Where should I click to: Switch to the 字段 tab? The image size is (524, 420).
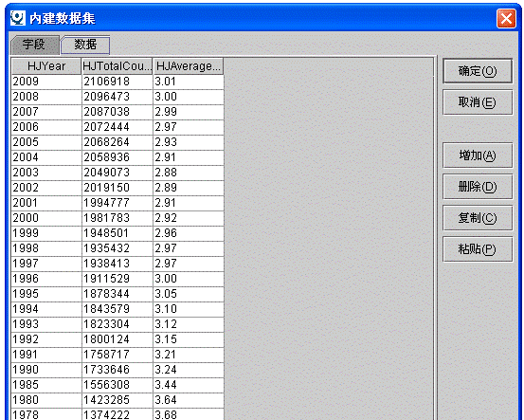coord(34,45)
